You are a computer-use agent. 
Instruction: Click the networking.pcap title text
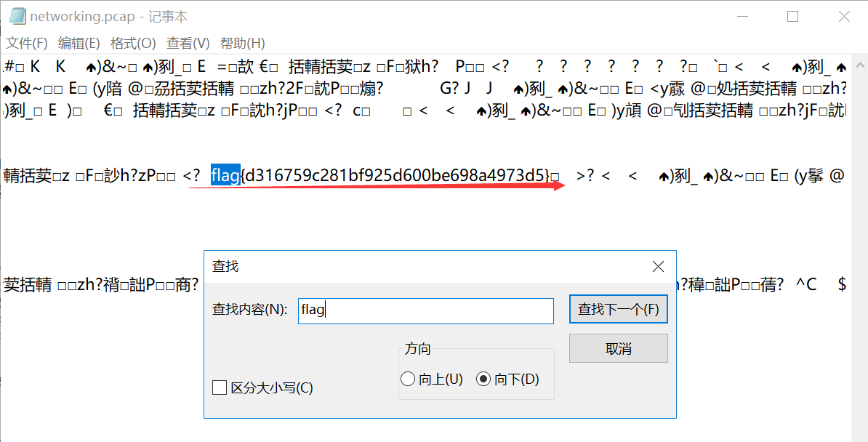pos(82,17)
